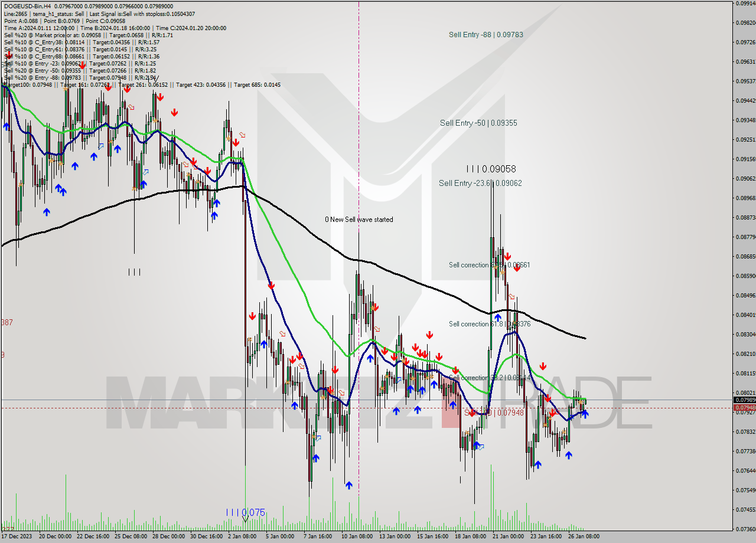This screenshot has width=756, height=543.
Task: Click the blue 'I I I 0.075' low label
Action: (245, 512)
